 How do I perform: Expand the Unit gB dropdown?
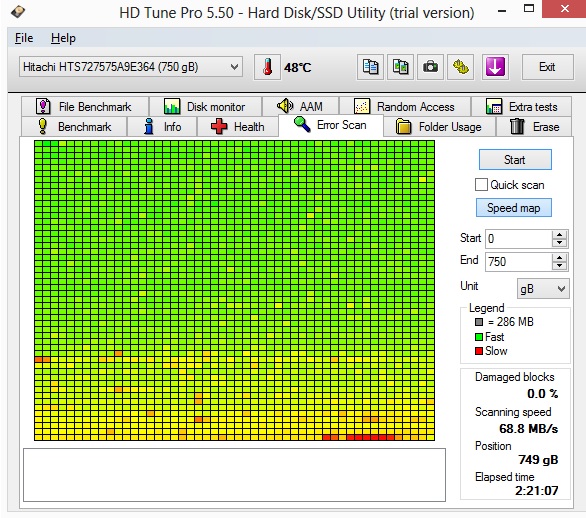543,289
